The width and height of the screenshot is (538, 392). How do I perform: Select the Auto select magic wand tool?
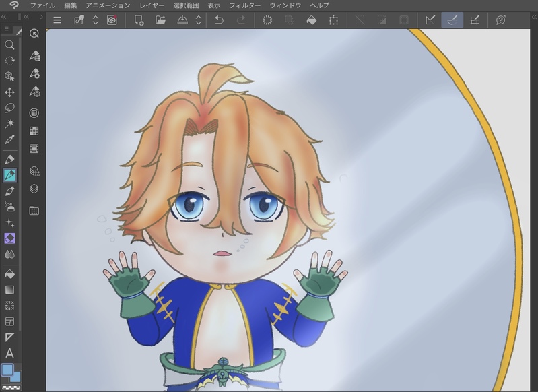[9, 123]
